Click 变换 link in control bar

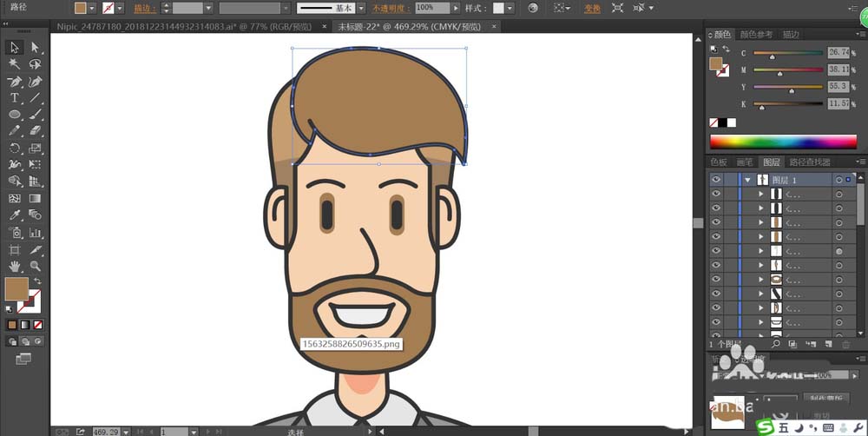click(x=592, y=9)
